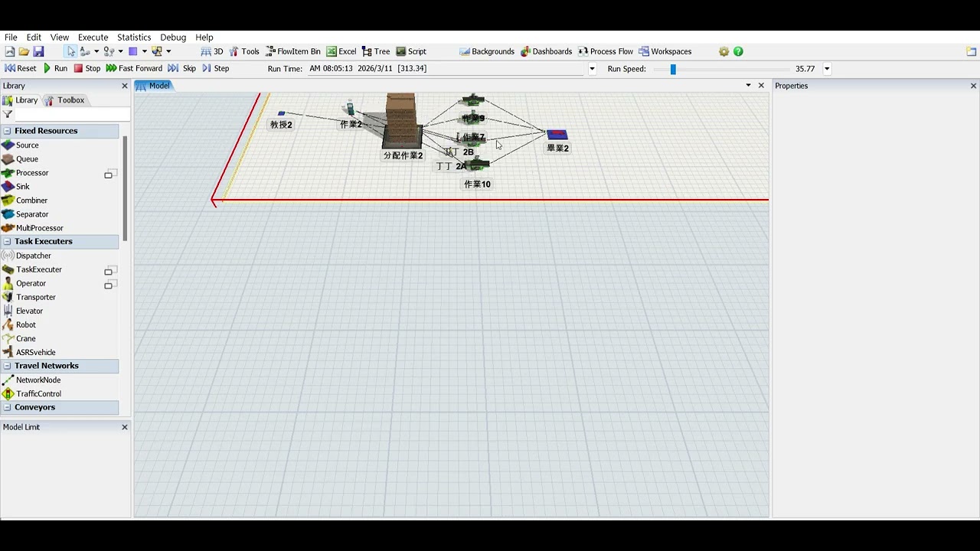
Task: Open Process Flow from the toolbar
Action: coord(606,51)
